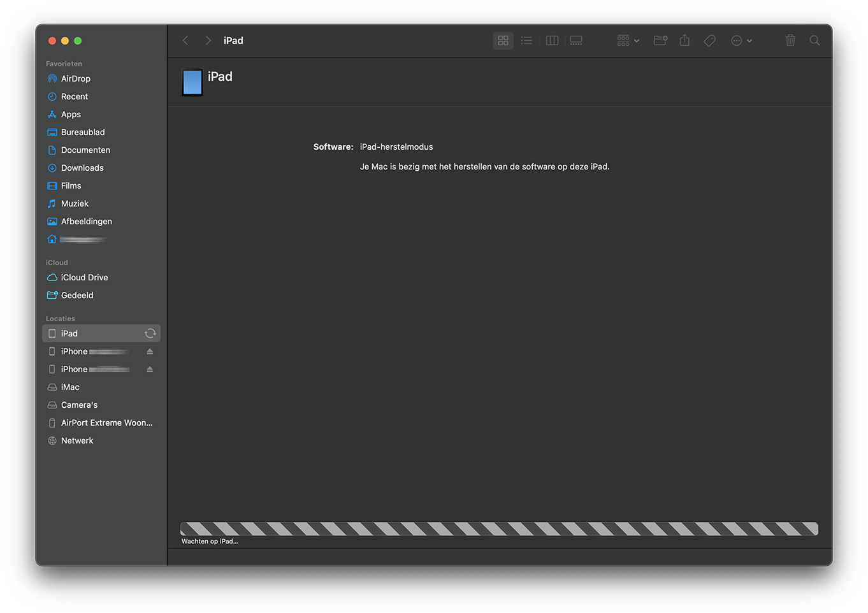Open Documenten in sidebar
The height and width of the screenshot is (613, 868).
coord(101,150)
